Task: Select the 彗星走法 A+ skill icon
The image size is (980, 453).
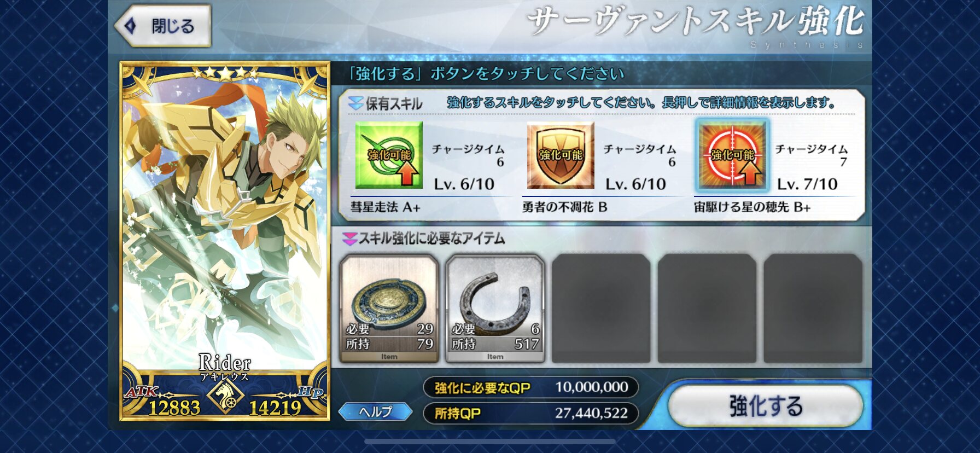Action: coord(389,155)
